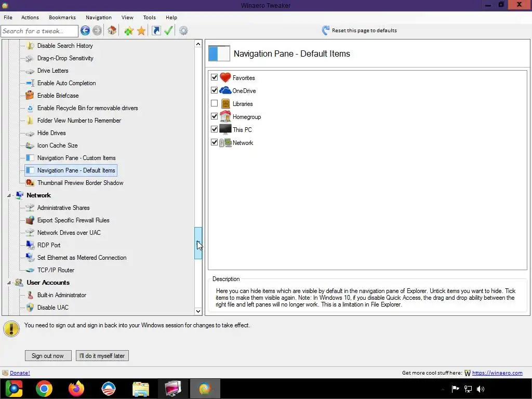Select Thumbnail Preview Border Shadow

(x=80, y=183)
